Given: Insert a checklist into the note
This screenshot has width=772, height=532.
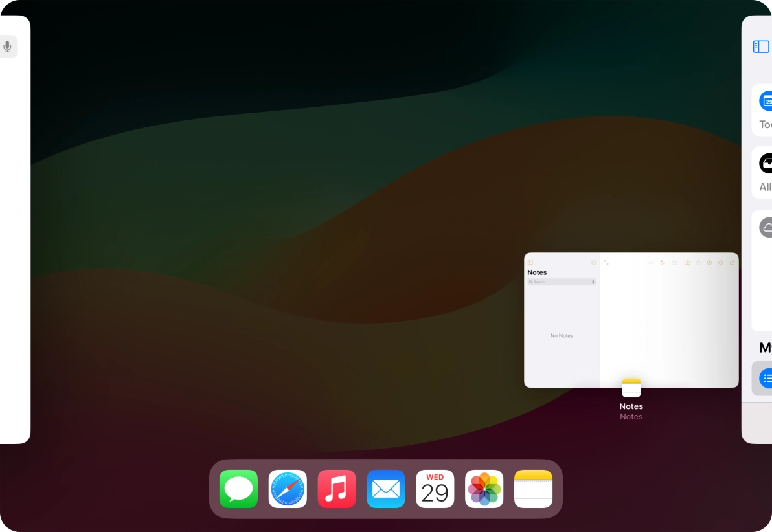Looking at the screenshot, I should [663, 262].
